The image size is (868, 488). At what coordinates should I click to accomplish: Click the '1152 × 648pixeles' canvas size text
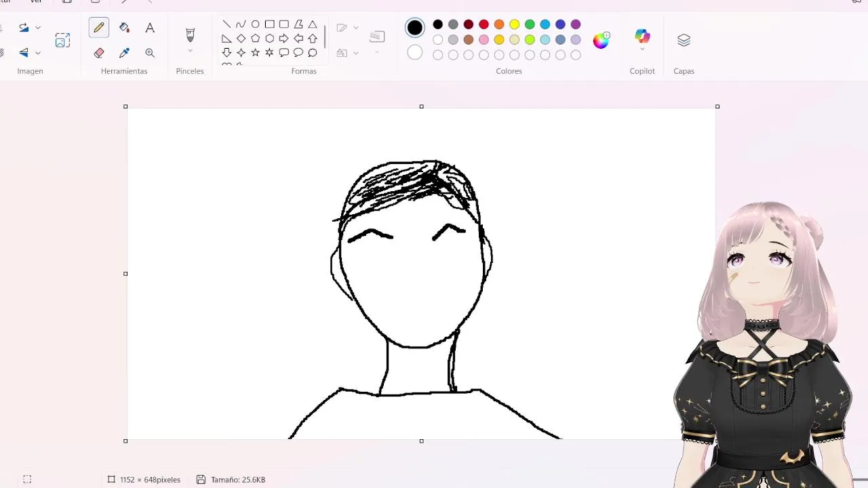tap(150, 480)
